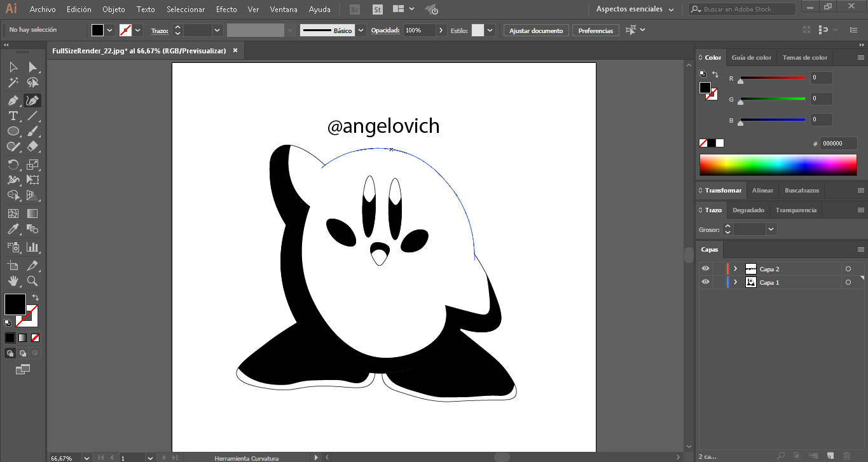Toggle the target circle for Capa 2
This screenshot has height=462, width=868.
pyautogui.click(x=848, y=269)
